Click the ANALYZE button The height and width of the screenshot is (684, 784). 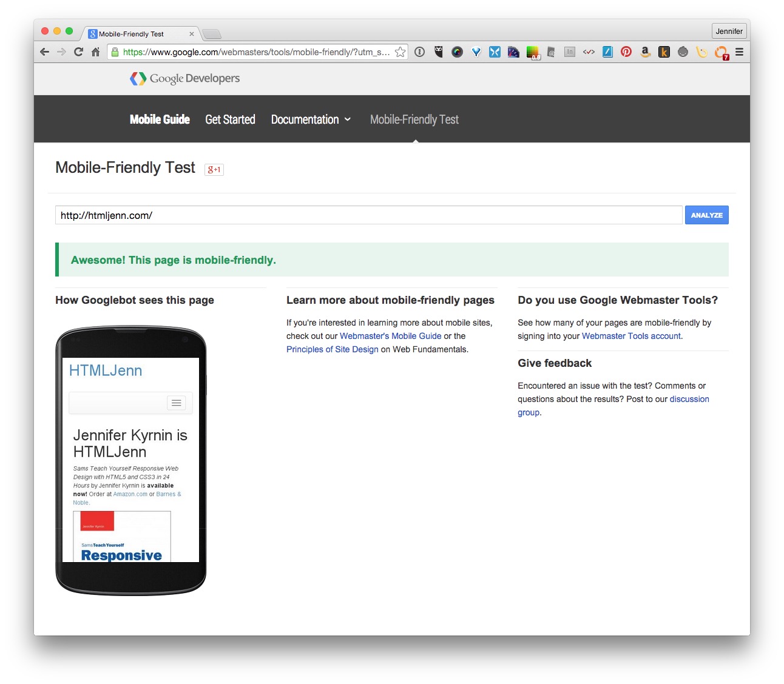(x=707, y=215)
